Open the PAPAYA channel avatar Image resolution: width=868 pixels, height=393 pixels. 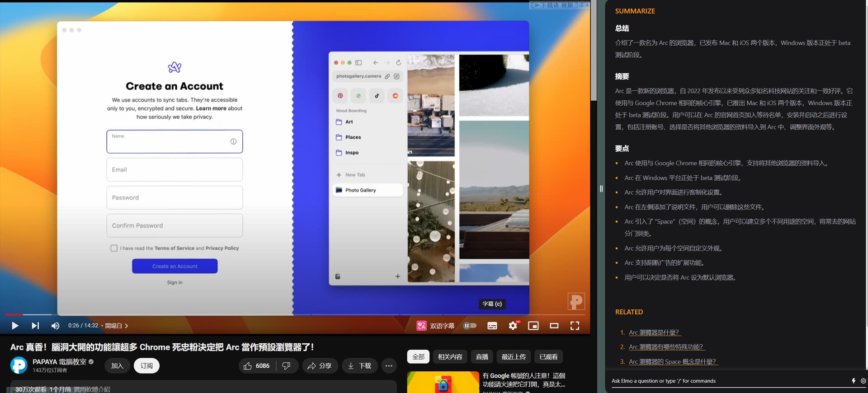(19, 365)
